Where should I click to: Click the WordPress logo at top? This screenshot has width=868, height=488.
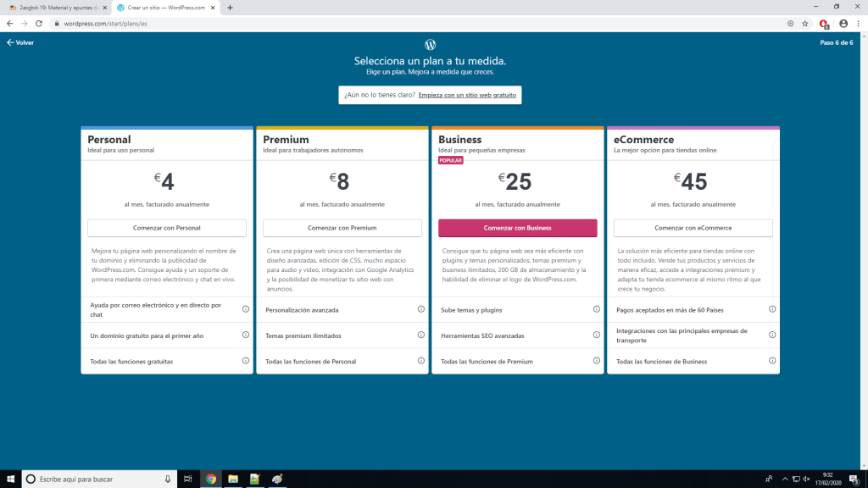pos(430,44)
